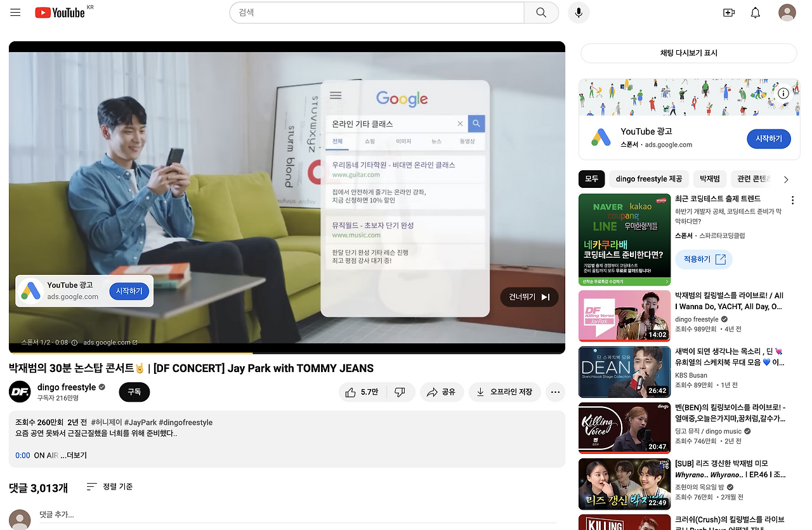Skip the ad with 건너뛰기
The width and height of the screenshot is (812, 530).
pyautogui.click(x=528, y=296)
